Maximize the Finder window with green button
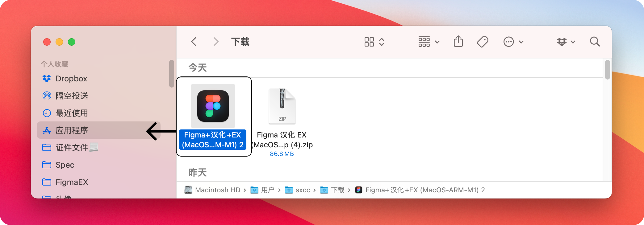The image size is (644, 225). (72, 42)
